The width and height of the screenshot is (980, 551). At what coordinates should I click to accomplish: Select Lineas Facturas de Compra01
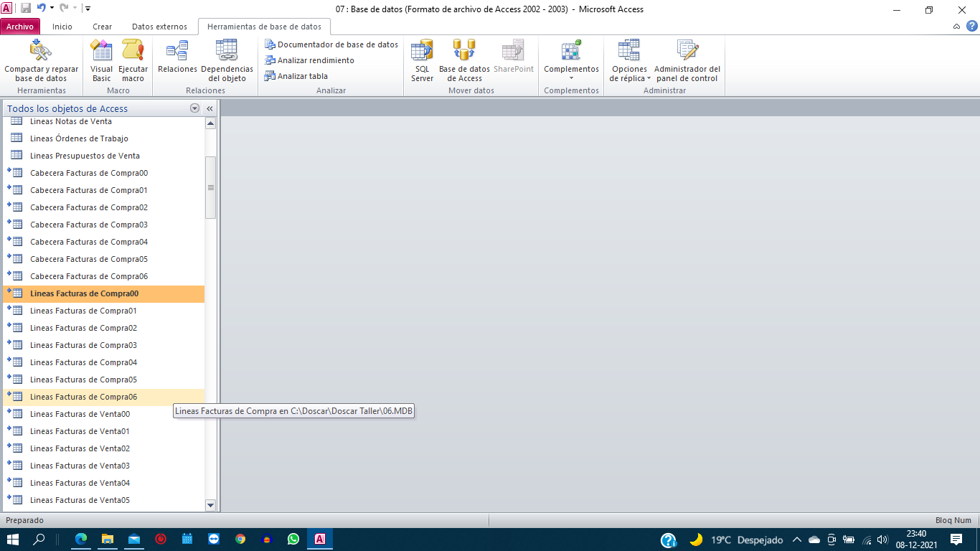(x=103, y=311)
